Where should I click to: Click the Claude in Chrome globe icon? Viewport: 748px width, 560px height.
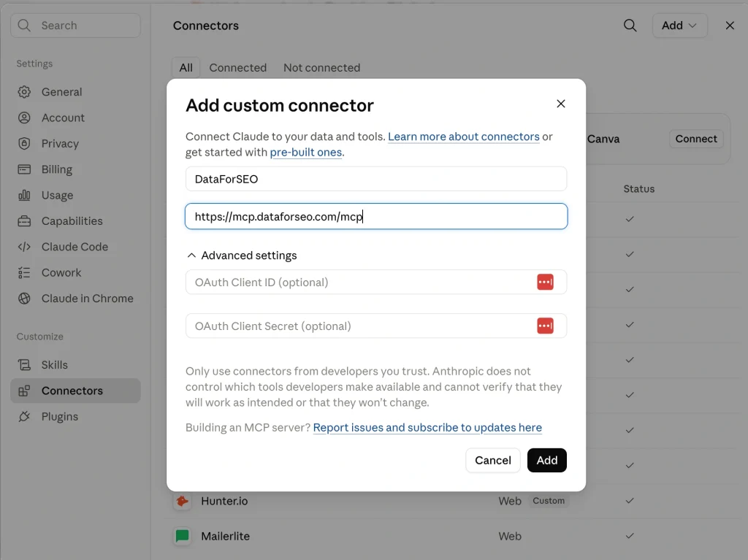[24, 298]
